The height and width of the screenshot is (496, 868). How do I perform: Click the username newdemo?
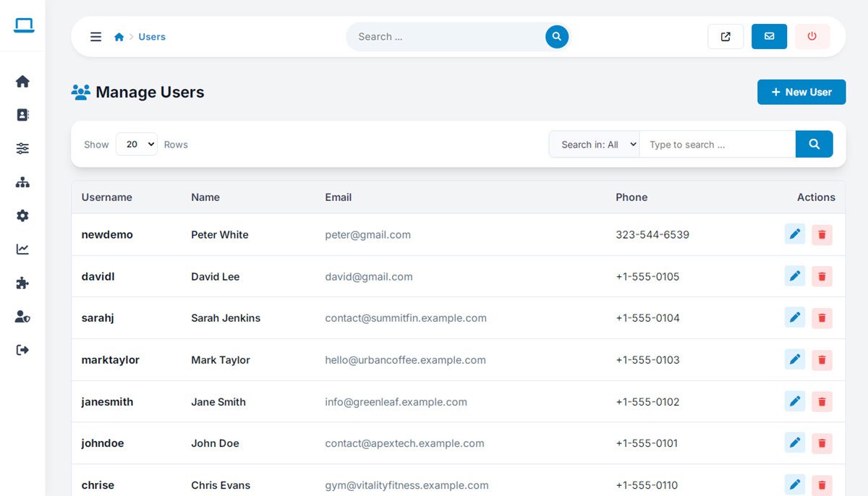pyautogui.click(x=107, y=235)
